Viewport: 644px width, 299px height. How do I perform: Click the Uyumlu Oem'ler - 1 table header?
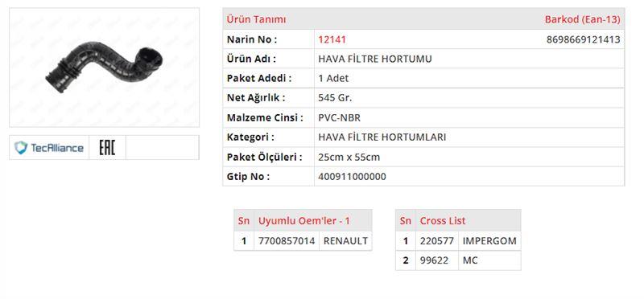(304, 221)
